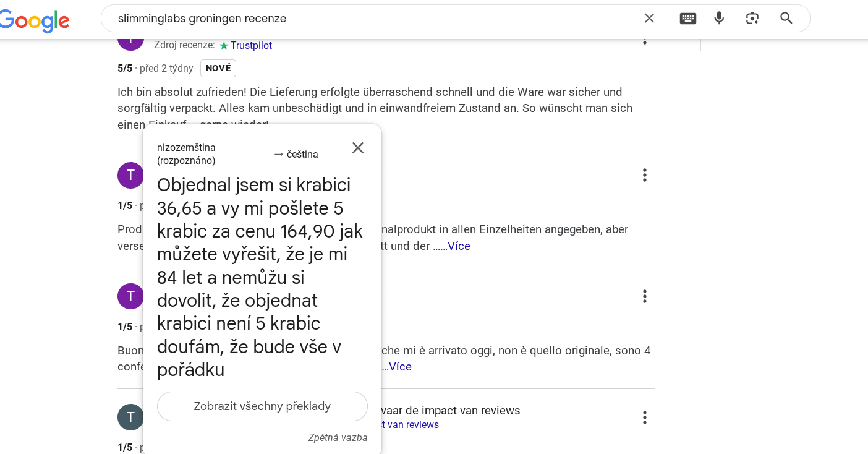The width and height of the screenshot is (868, 454).
Task: Show all translations with 'Zobrazit všechny překlady'
Action: coord(262,406)
